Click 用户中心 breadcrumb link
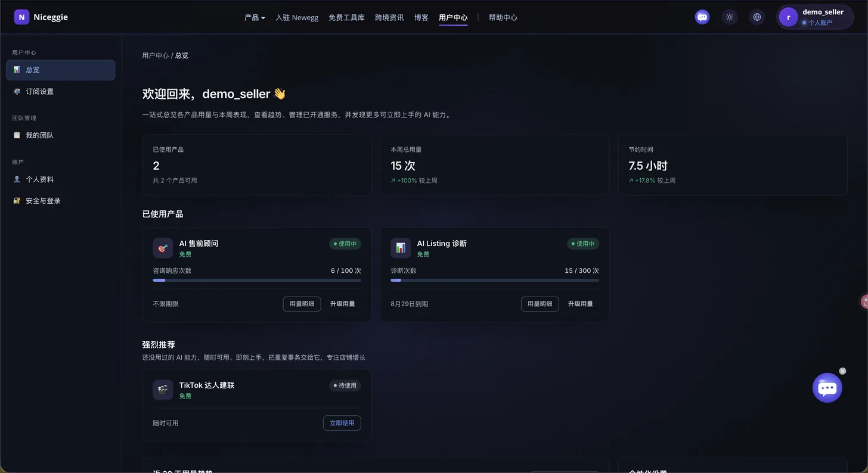This screenshot has height=473, width=868. tap(155, 55)
